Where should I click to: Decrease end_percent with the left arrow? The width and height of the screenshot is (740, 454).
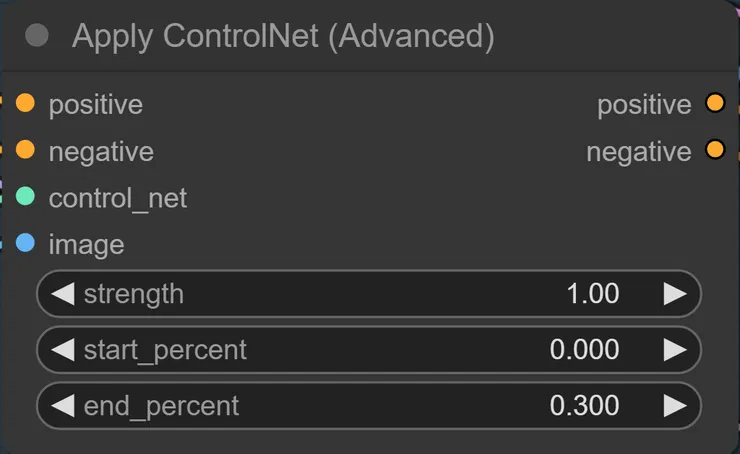(62, 405)
